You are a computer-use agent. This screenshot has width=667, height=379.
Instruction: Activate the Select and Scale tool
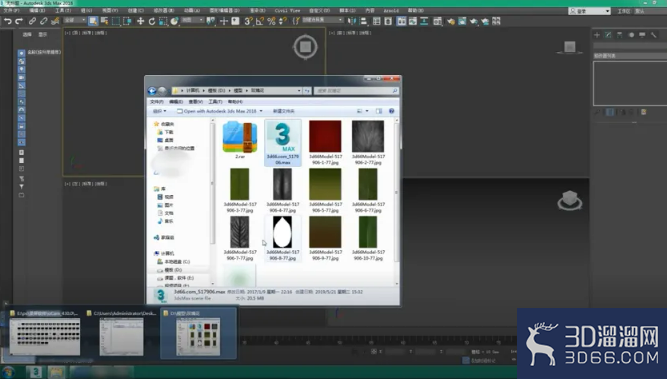coord(163,21)
